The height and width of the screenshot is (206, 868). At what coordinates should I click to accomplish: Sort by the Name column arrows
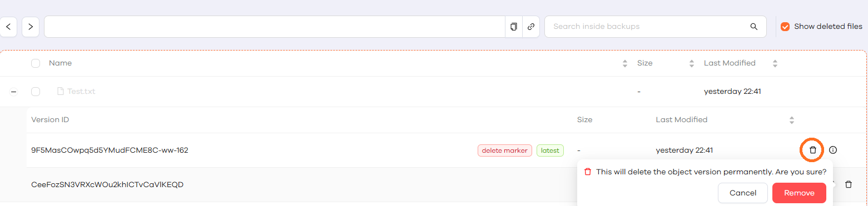625,63
